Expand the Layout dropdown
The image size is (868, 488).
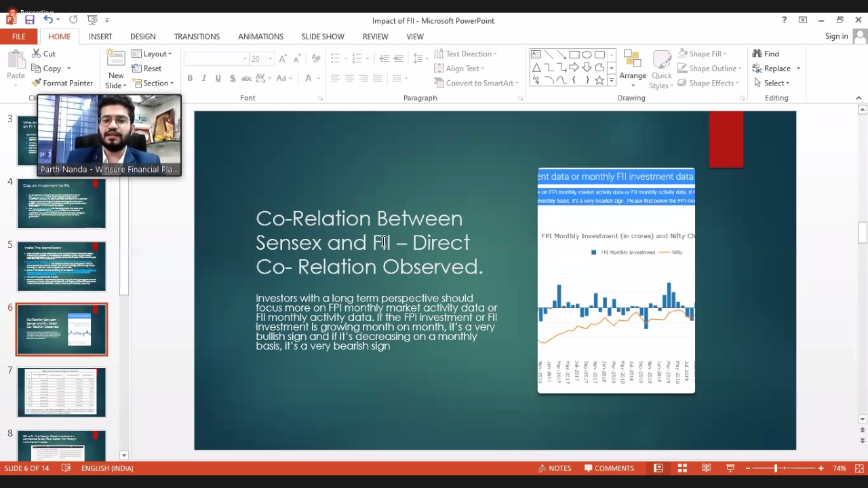[x=152, y=54]
